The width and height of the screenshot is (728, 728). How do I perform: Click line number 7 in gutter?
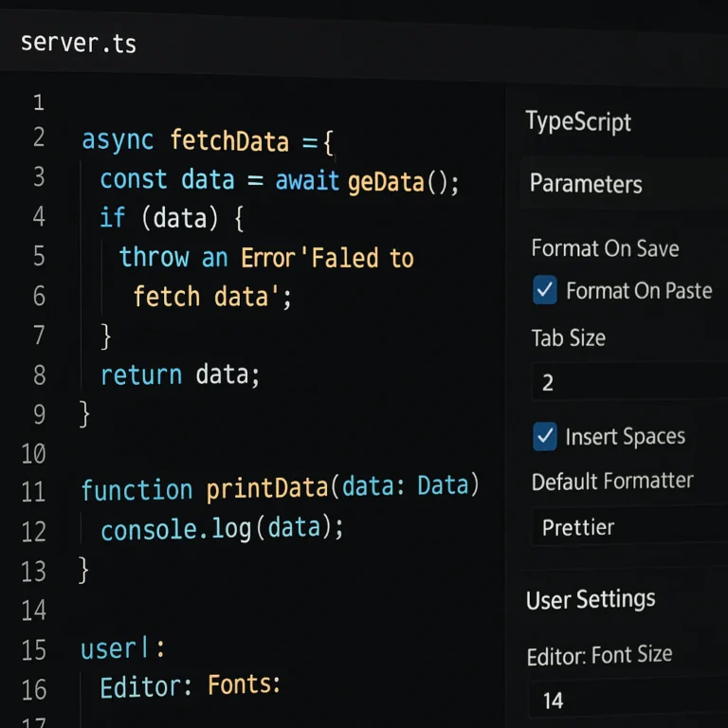tap(39, 336)
